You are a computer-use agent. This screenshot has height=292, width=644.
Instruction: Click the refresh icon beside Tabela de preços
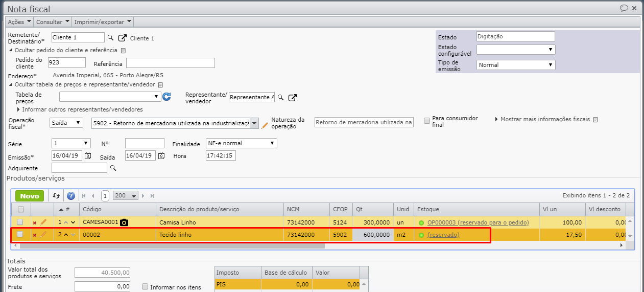point(166,97)
